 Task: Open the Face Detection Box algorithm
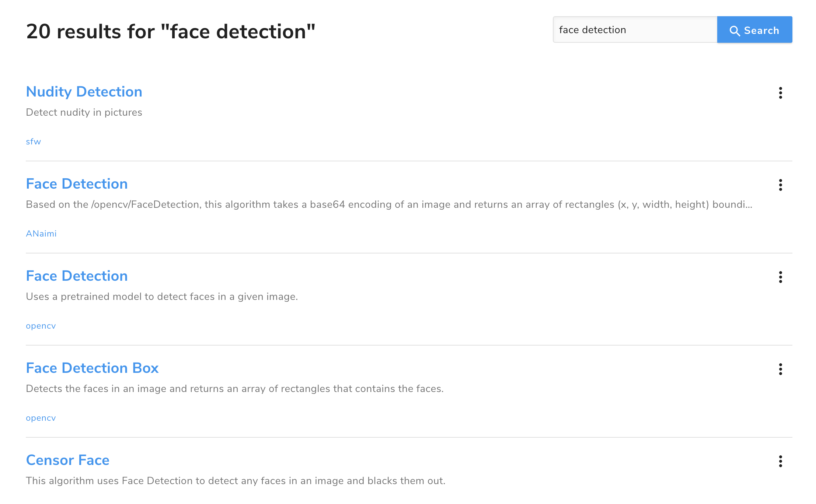[92, 368]
